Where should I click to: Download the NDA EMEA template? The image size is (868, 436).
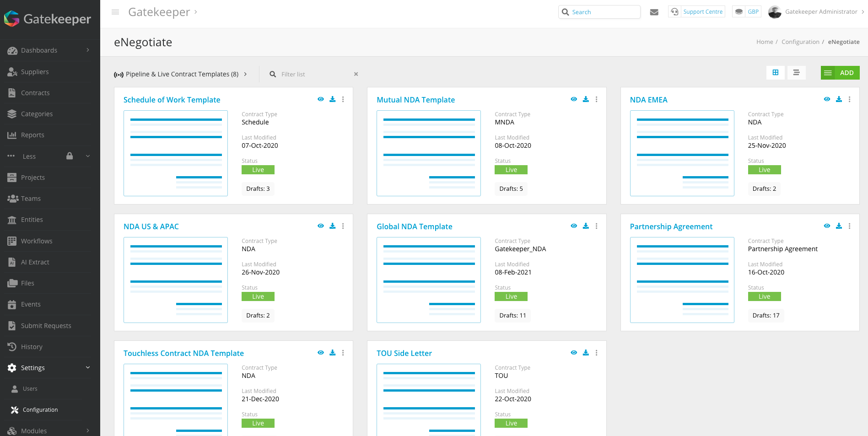(839, 99)
